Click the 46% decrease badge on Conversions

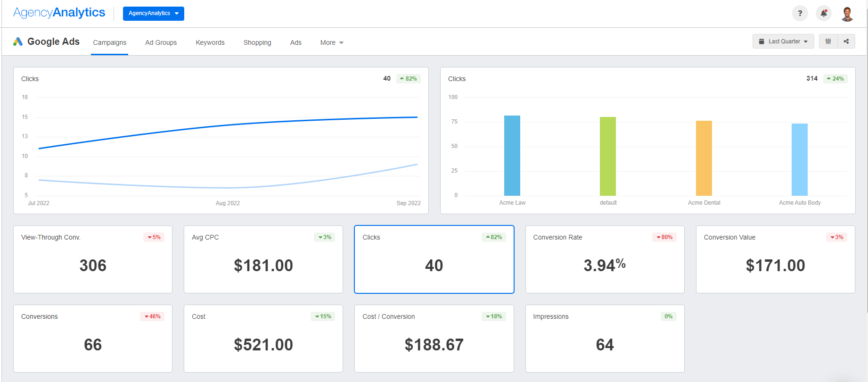152,316
